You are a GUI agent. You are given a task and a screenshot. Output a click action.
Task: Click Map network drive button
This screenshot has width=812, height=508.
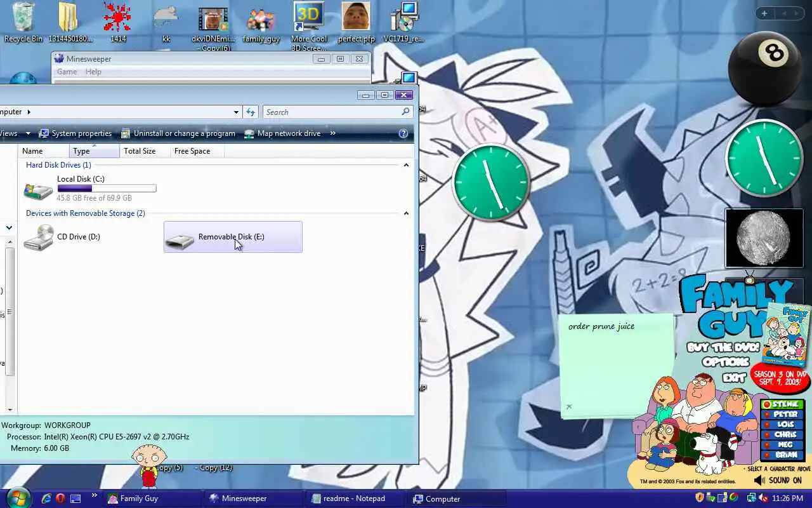(x=282, y=133)
